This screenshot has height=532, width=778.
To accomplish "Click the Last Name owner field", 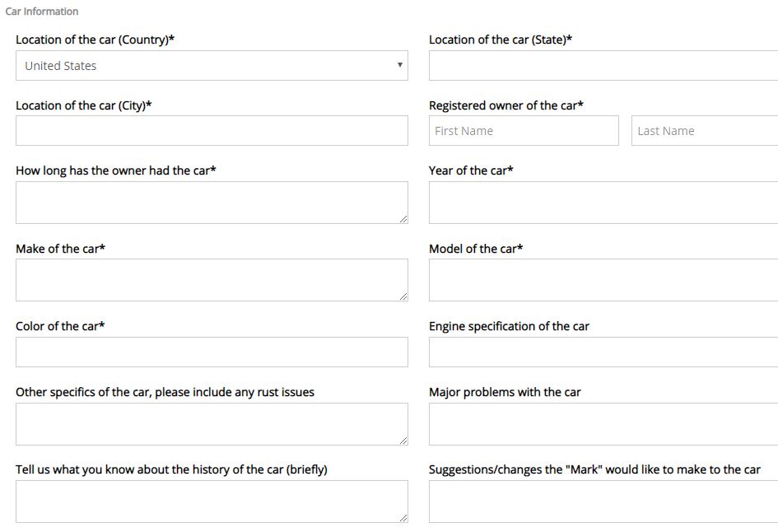I will point(705,131).
